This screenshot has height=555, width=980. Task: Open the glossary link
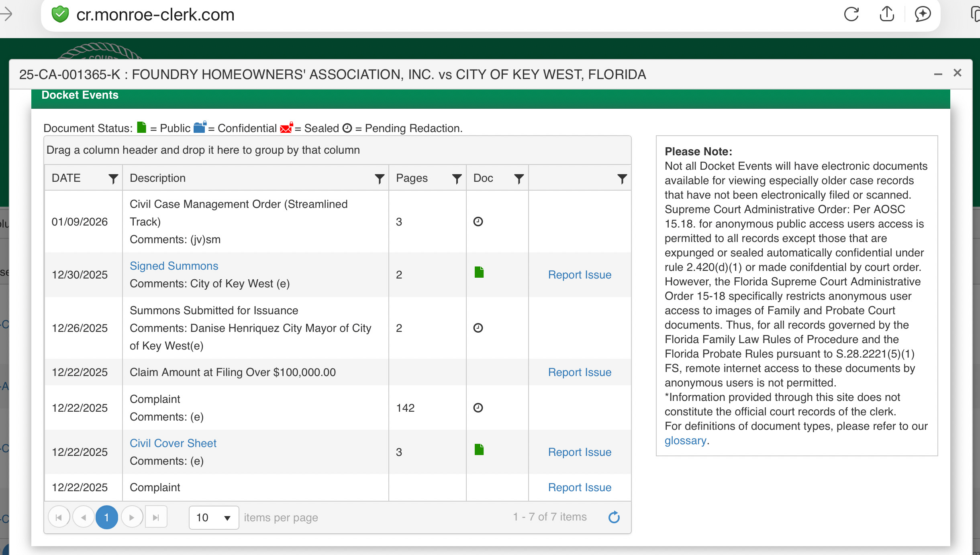[685, 441]
